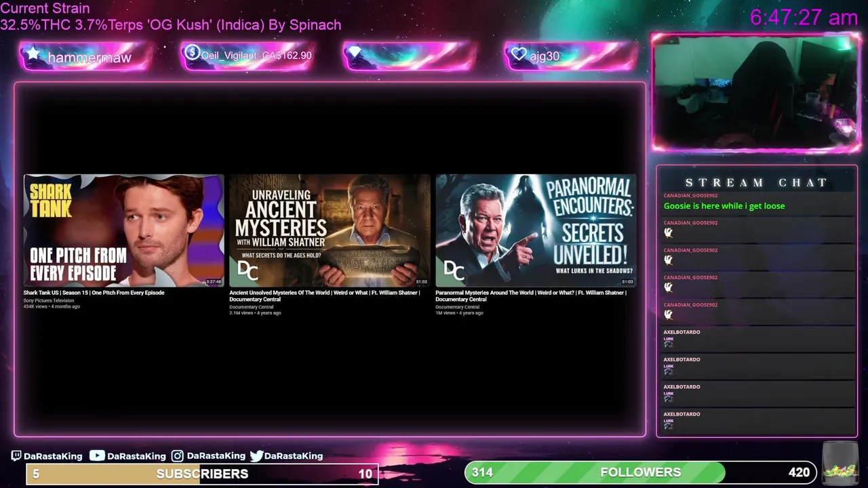Open the 'Paranormal Mysteries Around The World' title
This screenshot has width=868, height=488.
click(530, 296)
